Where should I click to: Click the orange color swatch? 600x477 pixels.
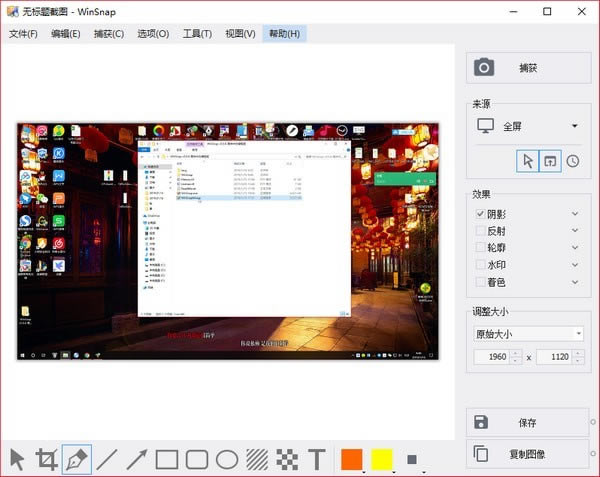[x=351, y=459]
